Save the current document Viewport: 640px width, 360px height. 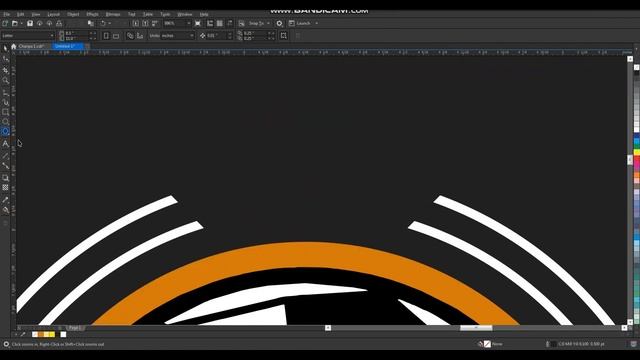pyautogui.click(x=30, y=24)
